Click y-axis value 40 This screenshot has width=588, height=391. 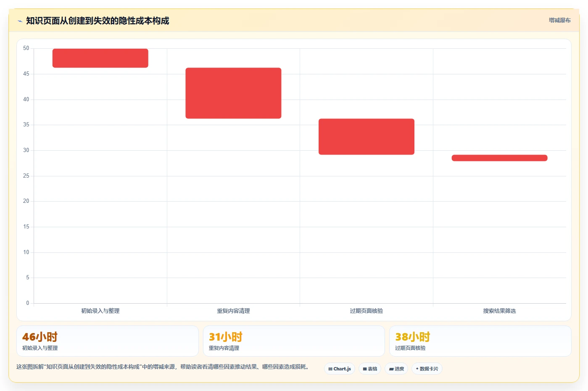point(26,100)
